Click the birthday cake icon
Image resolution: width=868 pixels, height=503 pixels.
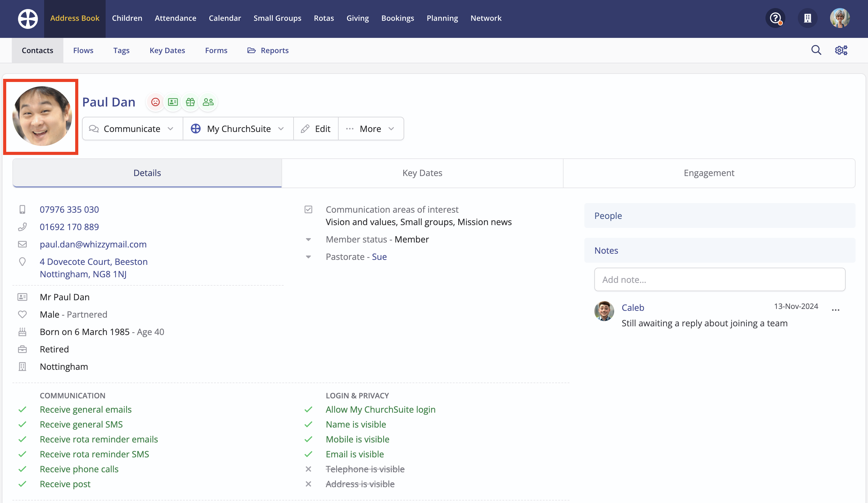pyautogui.click(x=22, y=332)
